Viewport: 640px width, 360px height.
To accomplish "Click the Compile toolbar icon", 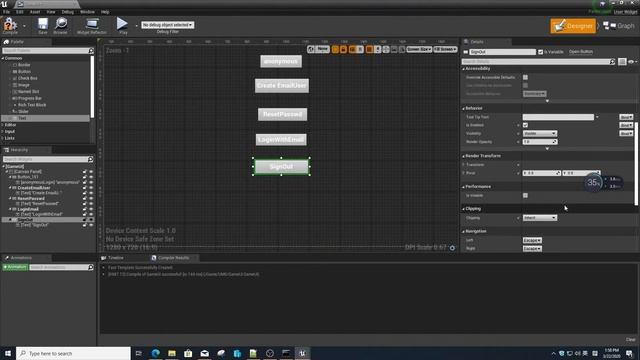I will pyautogui.click(x=10, y=26).
